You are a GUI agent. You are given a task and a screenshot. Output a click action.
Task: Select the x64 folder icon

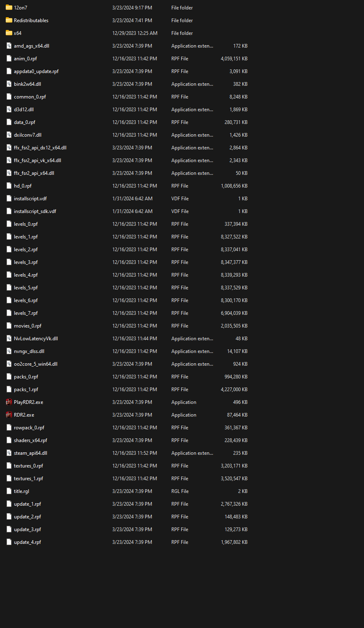9,33
